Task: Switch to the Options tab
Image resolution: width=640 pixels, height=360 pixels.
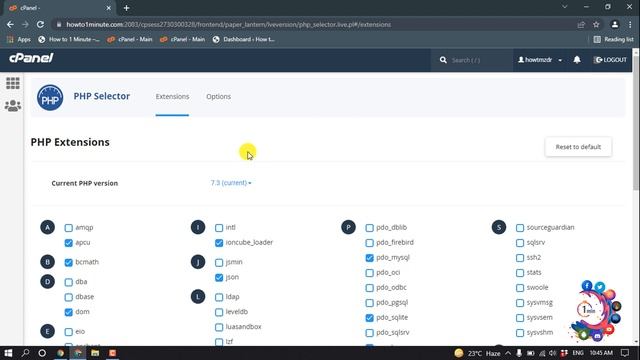Action: tap(218, 97)
